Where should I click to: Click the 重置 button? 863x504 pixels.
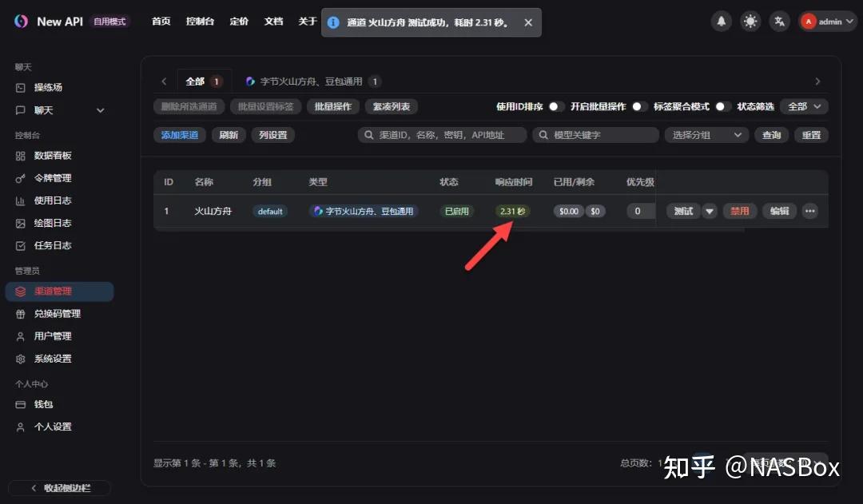(811, 135)
